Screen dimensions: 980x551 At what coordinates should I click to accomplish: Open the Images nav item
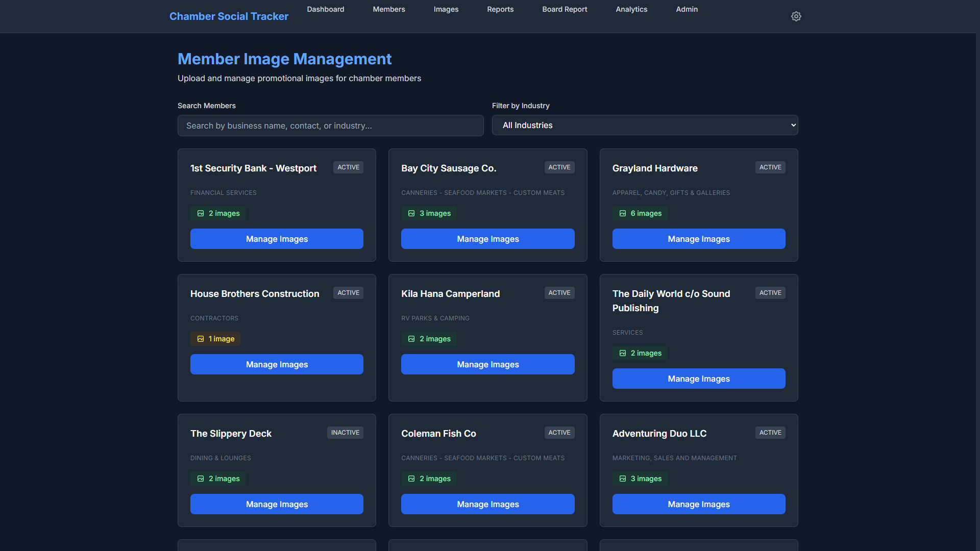click(446, 9)
